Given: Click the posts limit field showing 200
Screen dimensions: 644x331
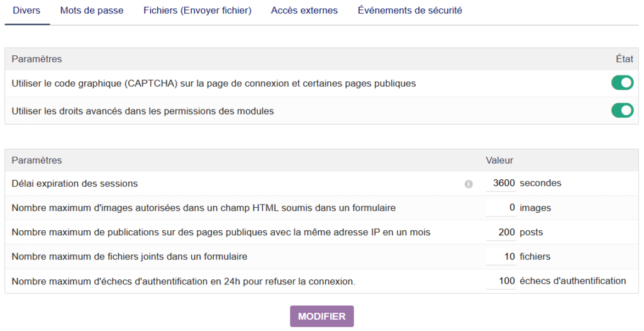Looking at the screenshot, I should (x=501, y=232).
